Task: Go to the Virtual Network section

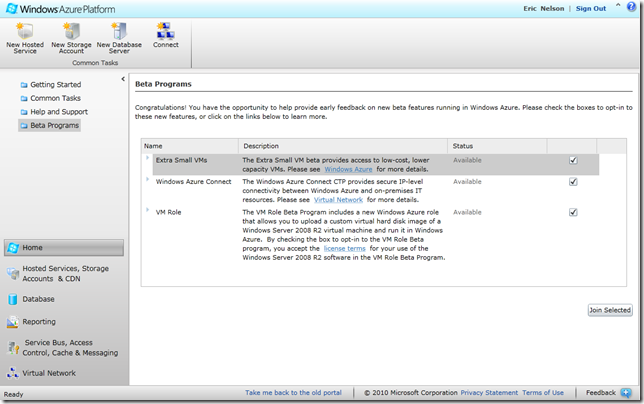Action: pyautogui.click(x=49, y=373)
